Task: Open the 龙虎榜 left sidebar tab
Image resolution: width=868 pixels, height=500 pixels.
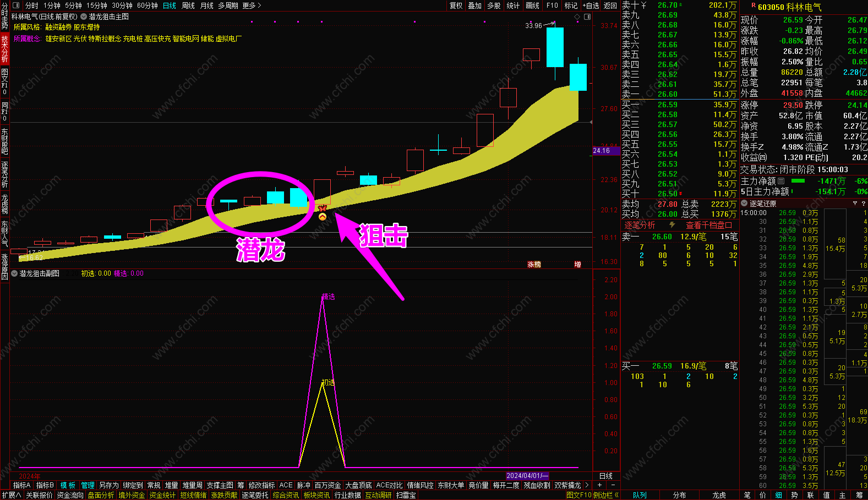Action: pyautogui.click(x=4, y=204)
